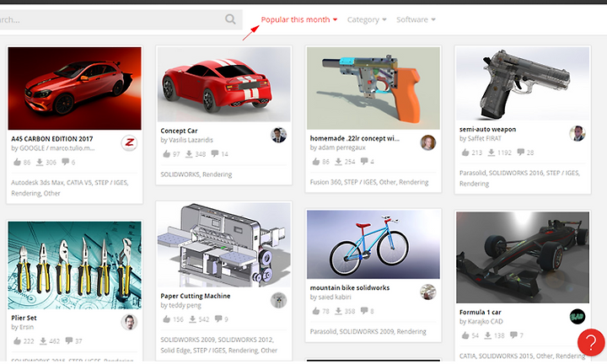
Task: Click the A45 CARBON EDITION 2017 title
Action: coord(52,138)
